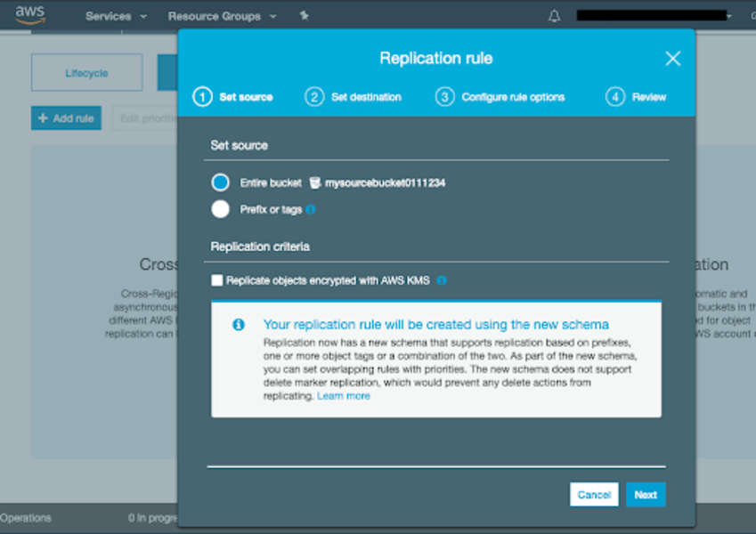Screen dimensions: 756x534
Task: Open the AWS home logo
Action: click(30, 15)
